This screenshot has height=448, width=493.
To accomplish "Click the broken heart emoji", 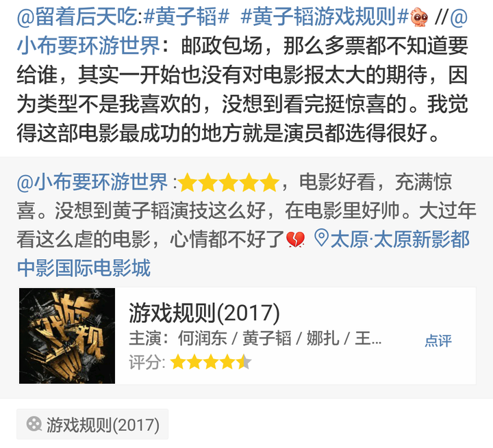I will tap(296, 239).
